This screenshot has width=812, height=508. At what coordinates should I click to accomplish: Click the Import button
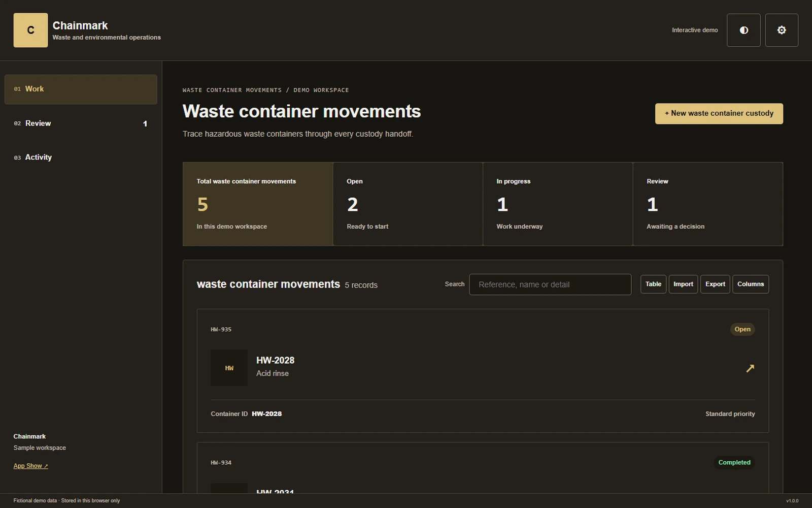(x=683, y=284)
